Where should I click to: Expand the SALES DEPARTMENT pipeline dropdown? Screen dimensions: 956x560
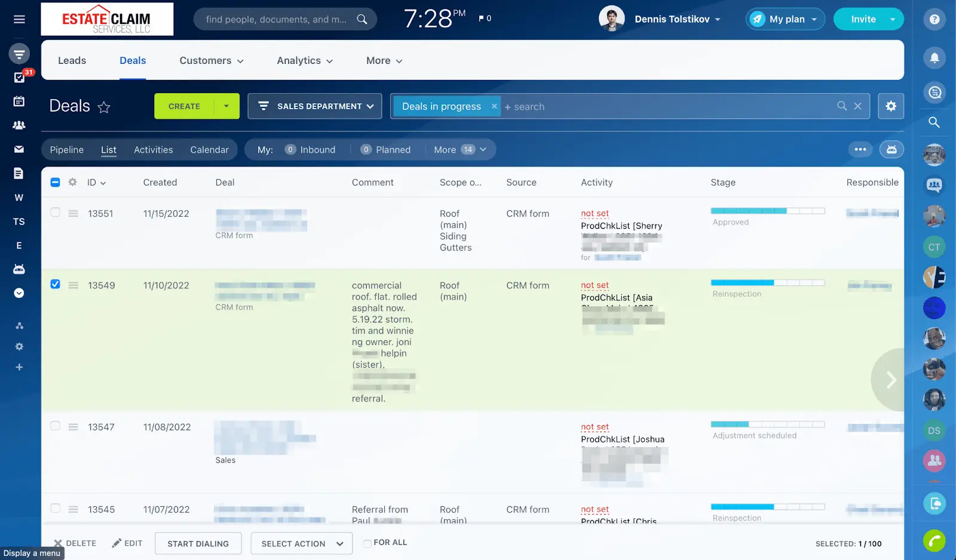[315, 106]
